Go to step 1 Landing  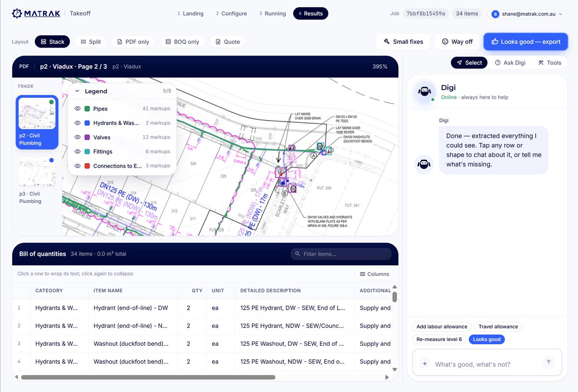pos(190,13)
